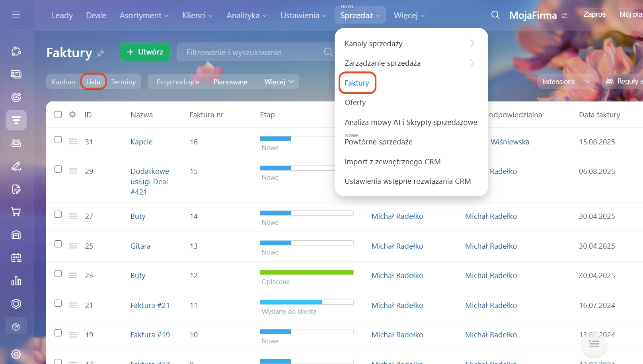Switch to the Kanban view tab
The width and height of the screenshot is (643, 364).
63,82
